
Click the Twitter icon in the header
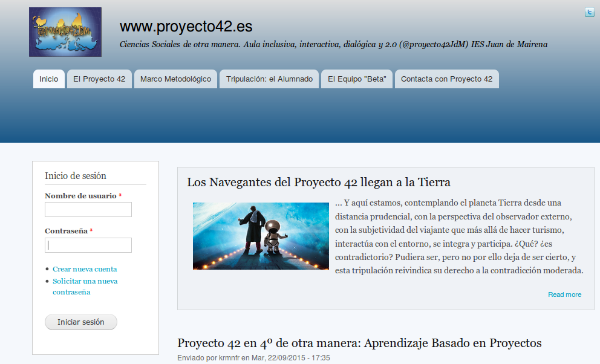click(x=589, y=12)
